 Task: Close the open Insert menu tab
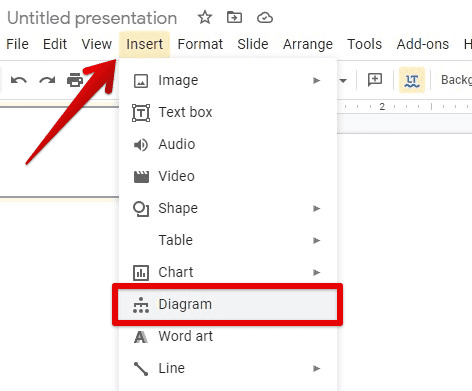point(144,44)
